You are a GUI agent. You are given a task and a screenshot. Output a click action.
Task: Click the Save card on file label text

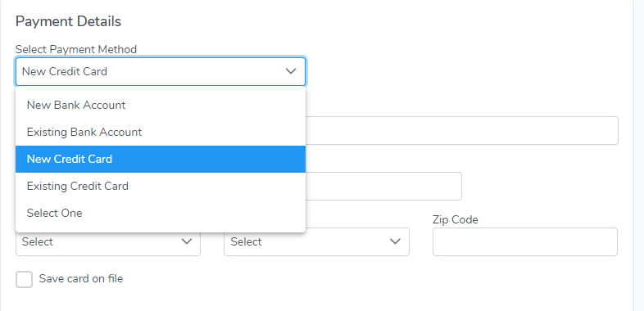[x=81, y=279]
